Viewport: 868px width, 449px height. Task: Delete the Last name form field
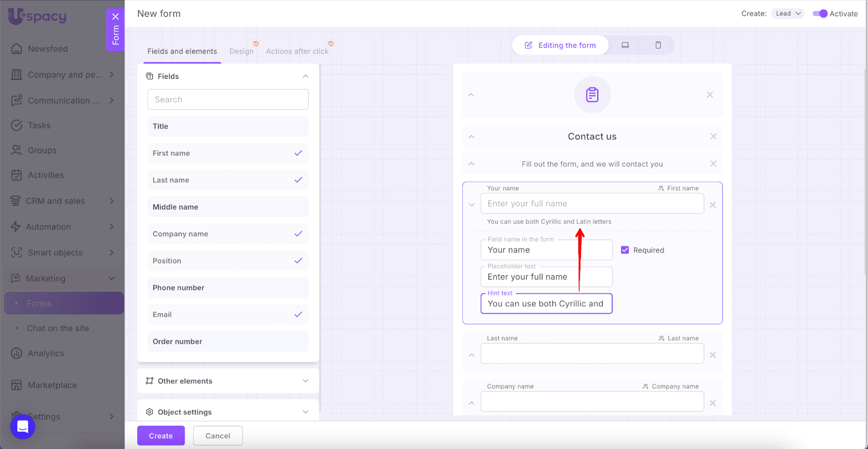click(713, 355)
